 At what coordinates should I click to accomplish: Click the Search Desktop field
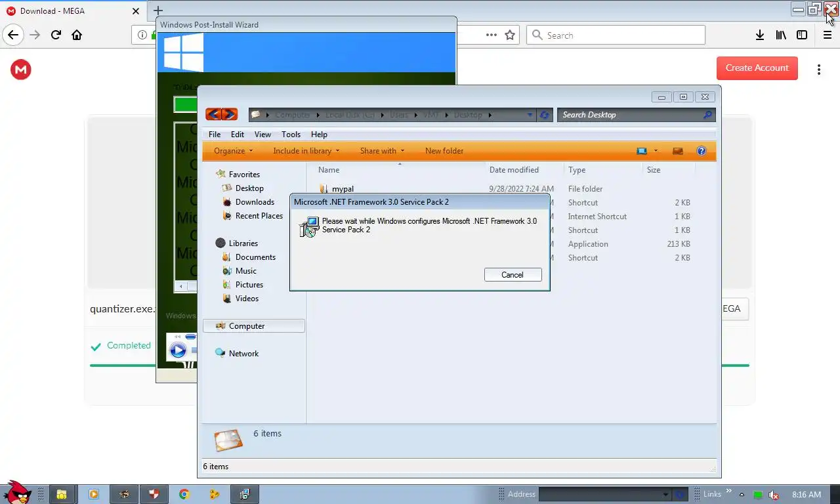(x=629, y=115)
